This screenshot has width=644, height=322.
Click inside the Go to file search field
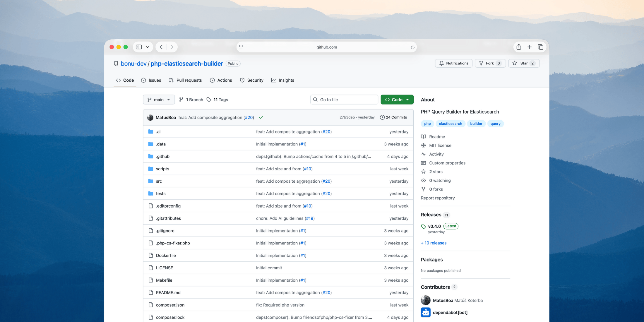[344, 100]
